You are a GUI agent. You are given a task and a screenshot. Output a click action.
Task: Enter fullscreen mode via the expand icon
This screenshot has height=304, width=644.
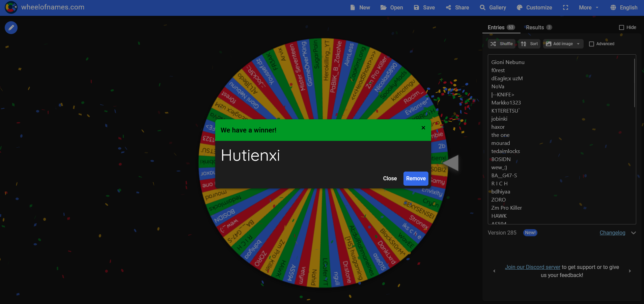coord(565,7)
